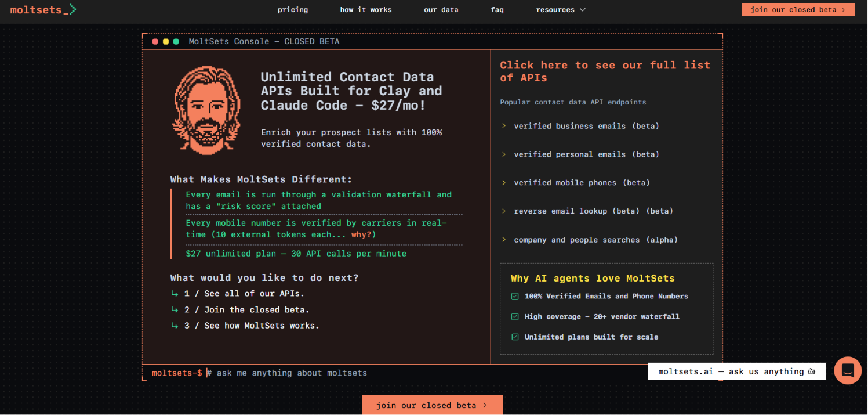Click check icon beside High coverage
Image resolution: width=868 pixels, height=415 pixels.
(515, 317)
